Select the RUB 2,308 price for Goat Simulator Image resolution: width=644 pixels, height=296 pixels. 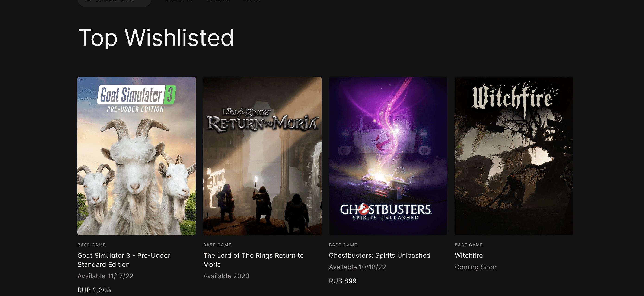[94, 290]
